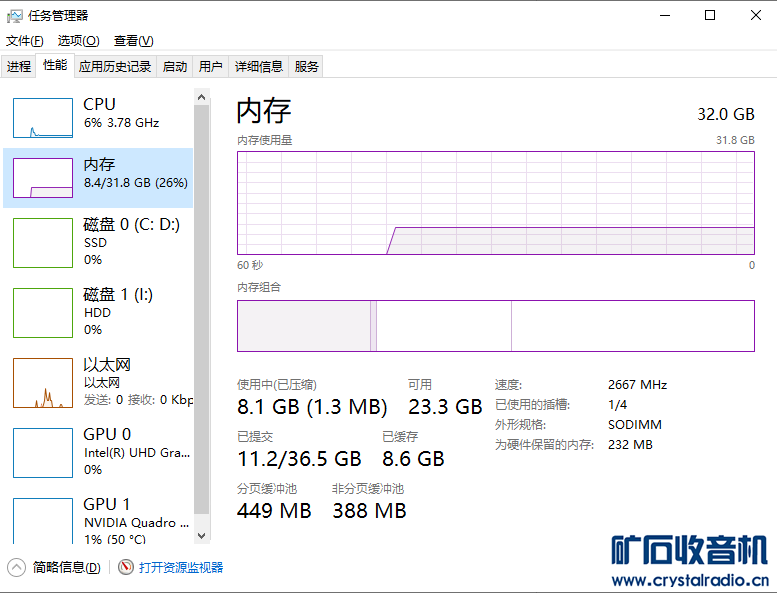Image resolution: width=777 pixels, height=593 pixels.
Task: Open the 查看 menu
Action: pos(133,41)
